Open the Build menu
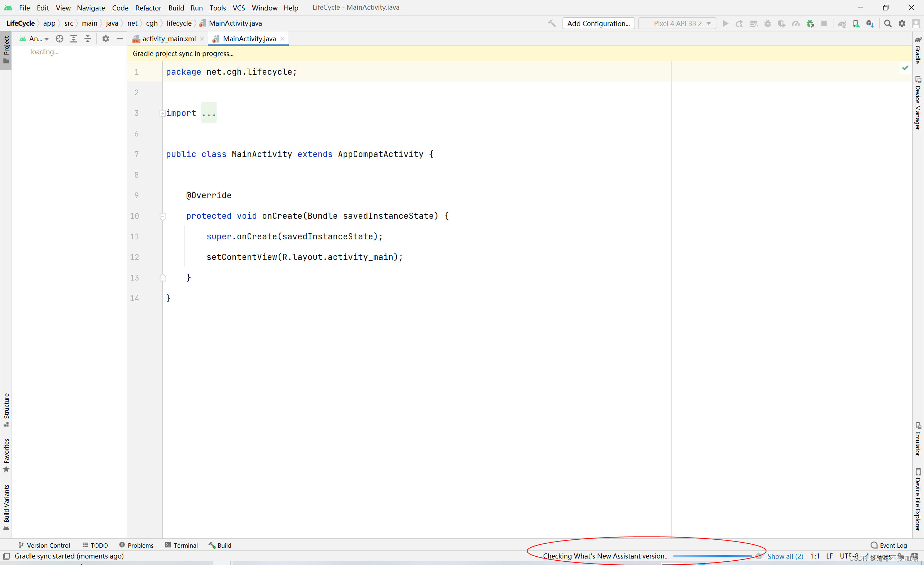 (x=176, y=8)
